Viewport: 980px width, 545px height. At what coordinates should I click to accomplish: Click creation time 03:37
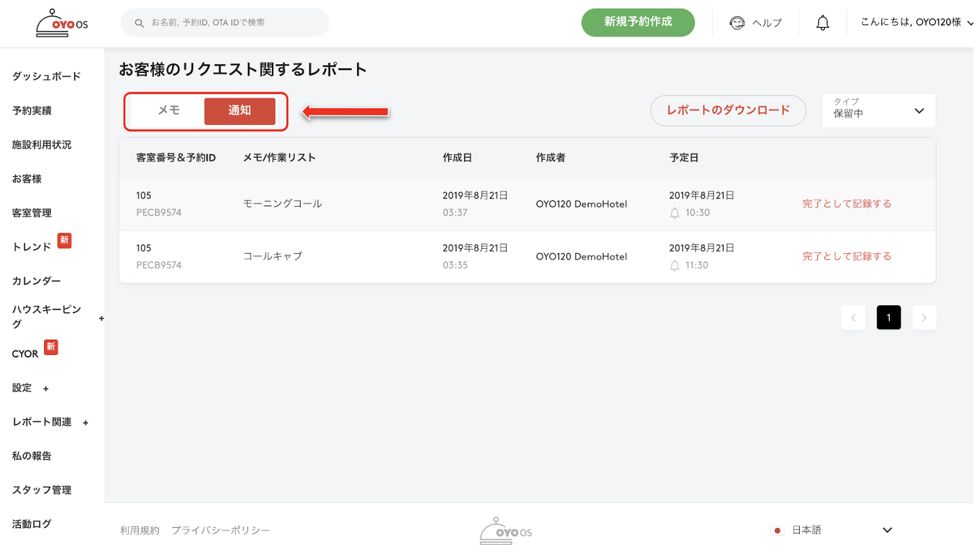click(x=455, y=213)
